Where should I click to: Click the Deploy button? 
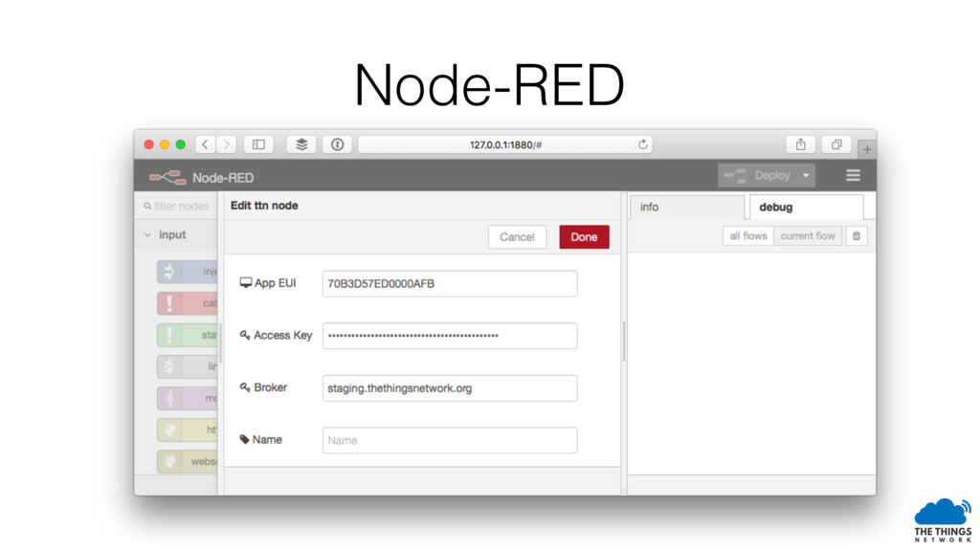(758, 176)
